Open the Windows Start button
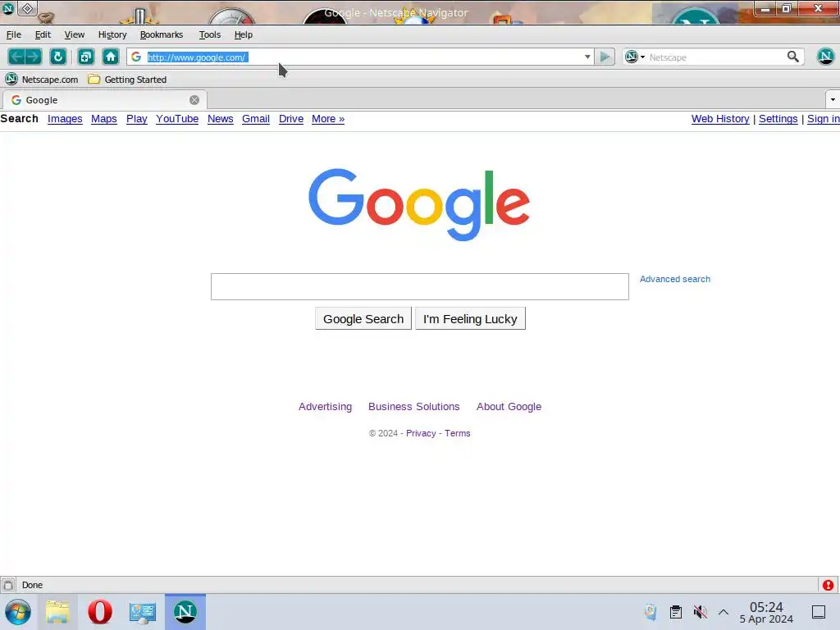Viewport: 840px width, 630px height. point(18,612)
